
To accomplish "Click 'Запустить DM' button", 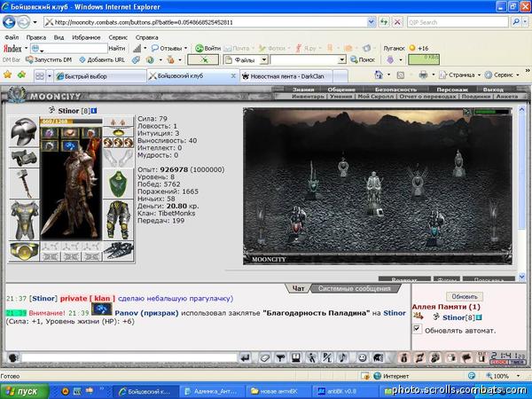I will point(49,60).
